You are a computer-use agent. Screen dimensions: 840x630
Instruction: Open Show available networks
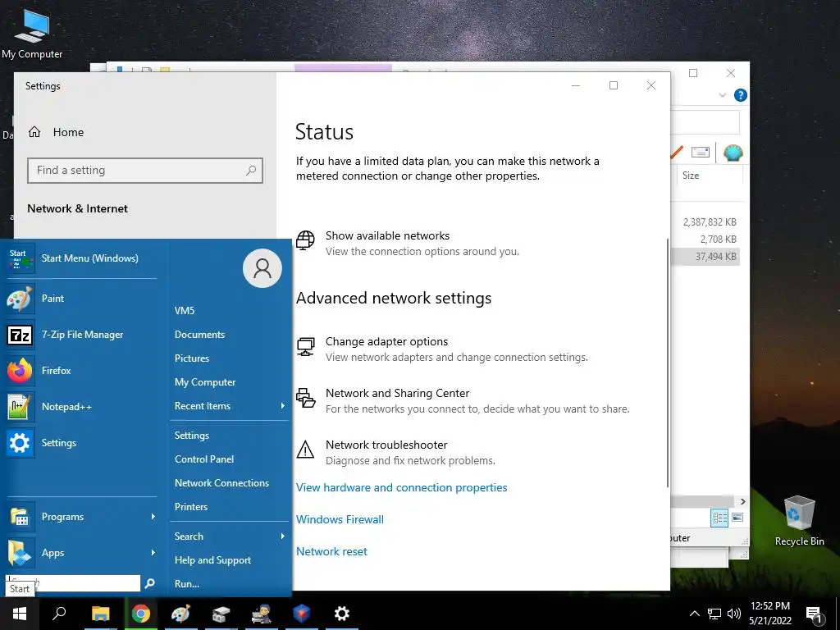[407, 243]
